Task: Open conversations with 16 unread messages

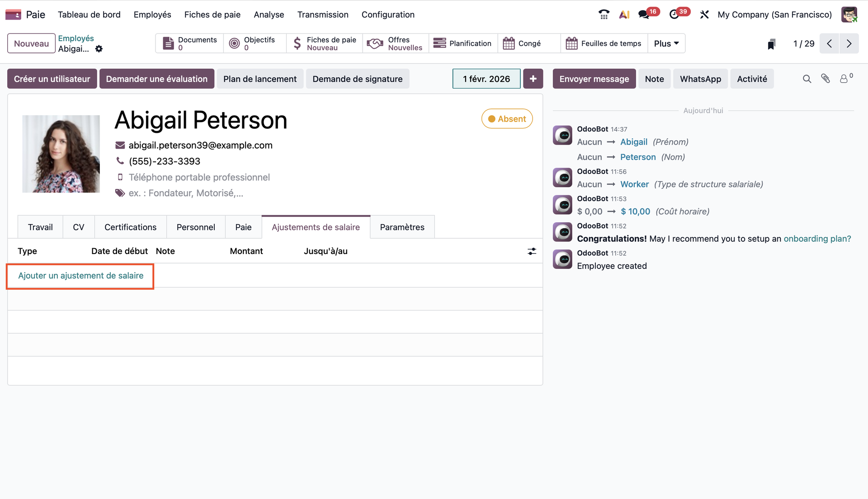Action: (644, 14)
